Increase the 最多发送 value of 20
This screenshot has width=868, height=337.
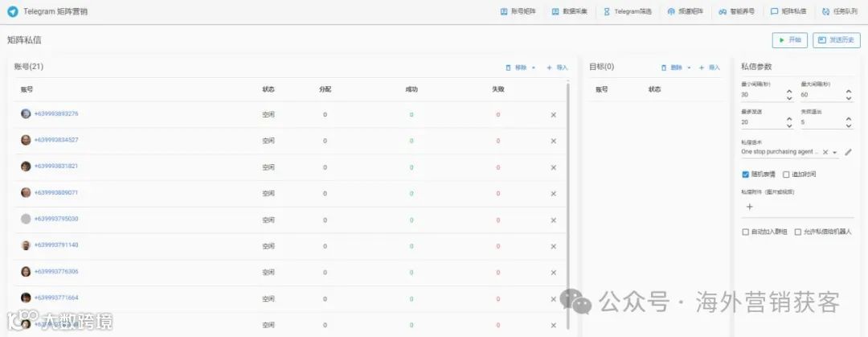789,119
